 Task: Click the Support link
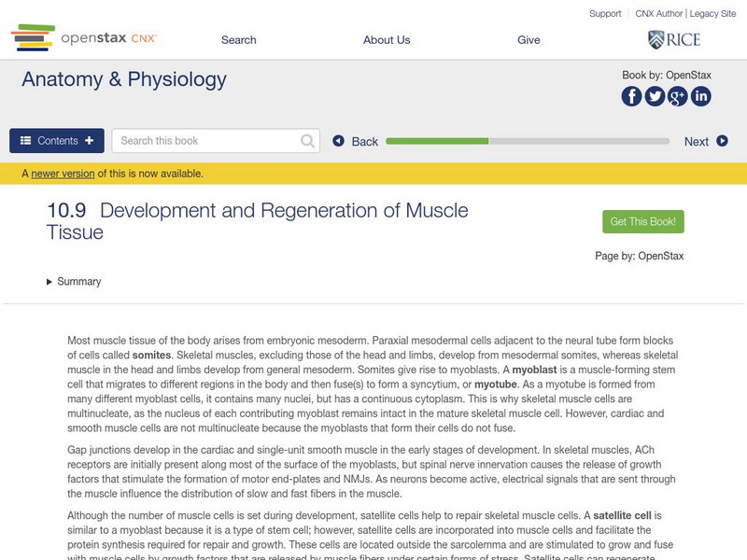(x=605, y=14)
